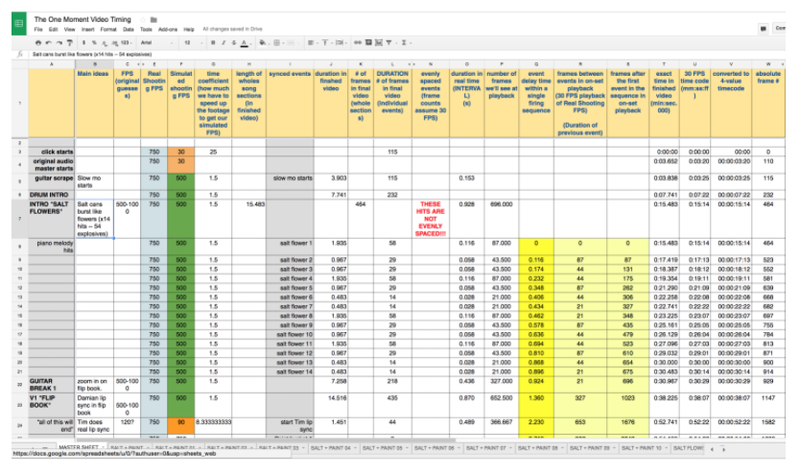This screenshot has width=800, height=475.
Task: Open the Data menu
Action: tap(128, 30)
